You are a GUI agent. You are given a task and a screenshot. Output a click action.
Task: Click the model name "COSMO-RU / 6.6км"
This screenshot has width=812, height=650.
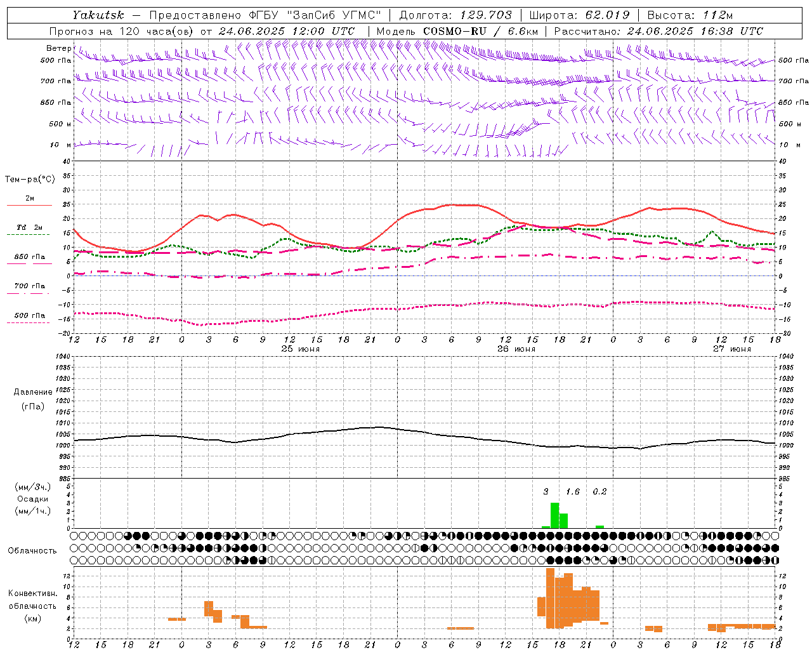pos(481,31)
